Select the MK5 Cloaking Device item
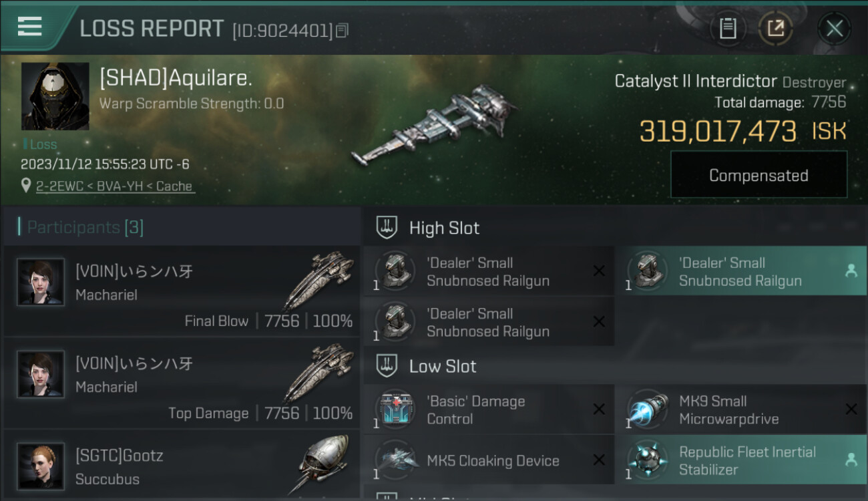The height and width of the screenshot is (501, 868). (x=489, y=460)
